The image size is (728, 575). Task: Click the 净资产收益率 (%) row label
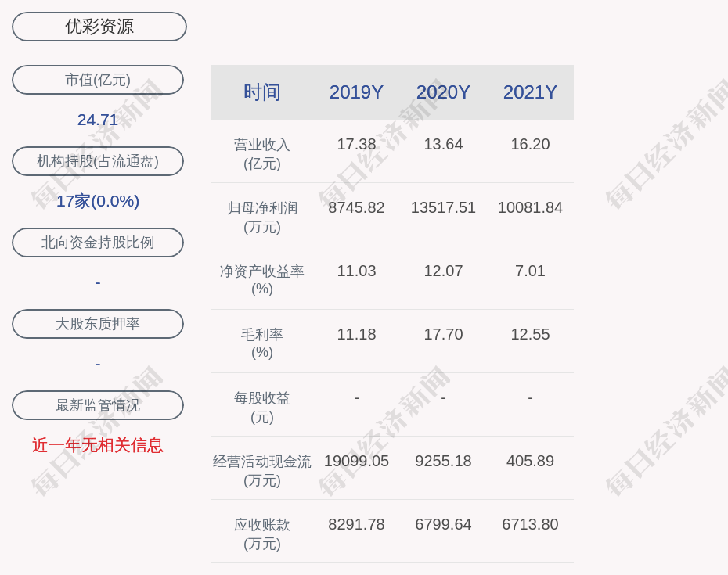coord(262,280)
